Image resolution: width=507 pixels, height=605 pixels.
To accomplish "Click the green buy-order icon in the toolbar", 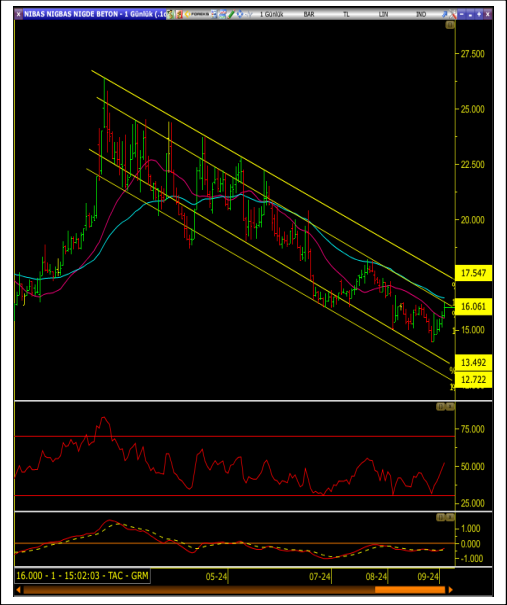I will point(171,14).
